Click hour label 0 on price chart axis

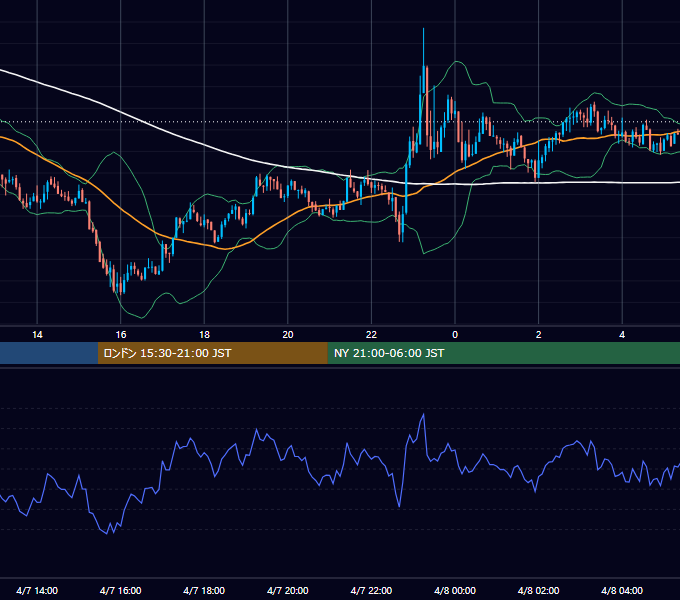pos(455,335)
